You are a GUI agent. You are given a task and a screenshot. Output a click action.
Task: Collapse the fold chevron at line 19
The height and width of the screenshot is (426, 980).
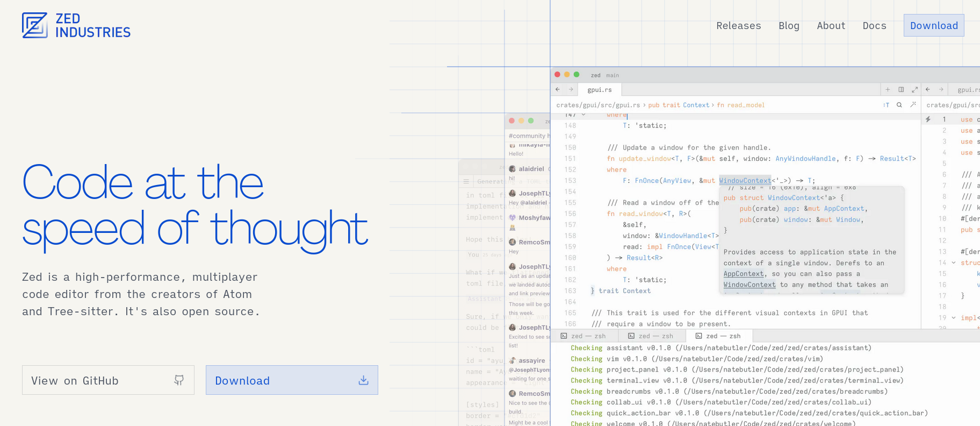click(954, 317)
